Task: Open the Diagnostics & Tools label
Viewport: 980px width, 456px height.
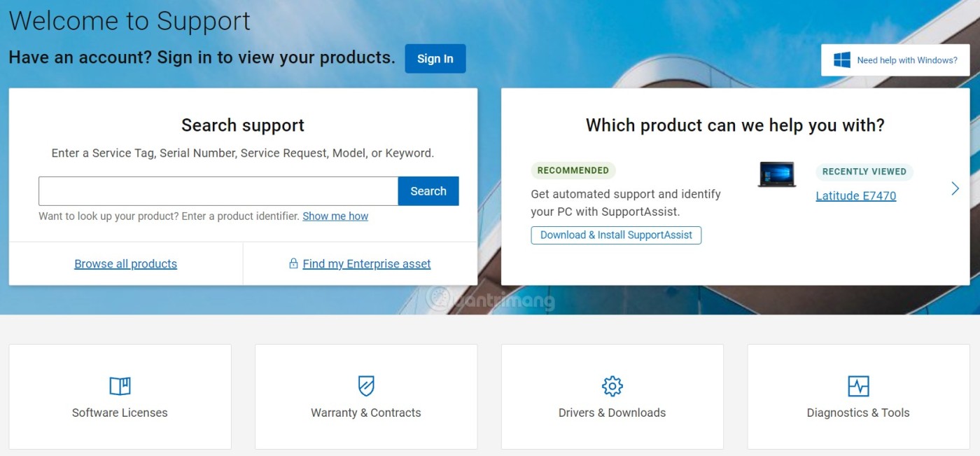Action: click(858, 413)
